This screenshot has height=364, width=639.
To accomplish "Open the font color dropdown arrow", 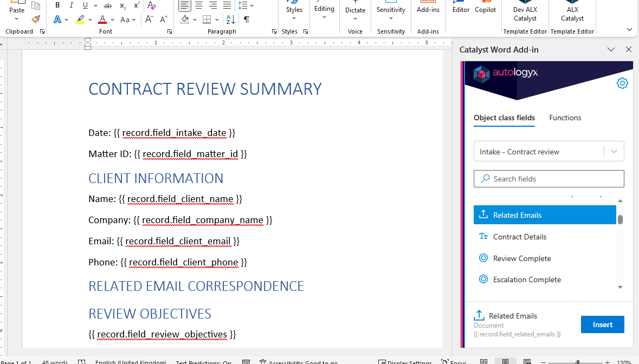I will click(x=112, y=20).
